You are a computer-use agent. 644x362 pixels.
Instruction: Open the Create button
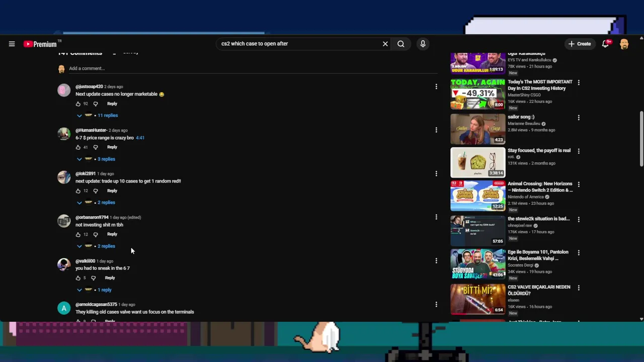click(x=580, y=44)
